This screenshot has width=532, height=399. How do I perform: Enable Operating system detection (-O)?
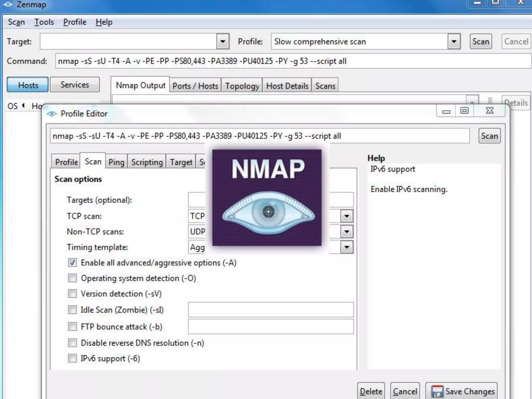point(72,278)
